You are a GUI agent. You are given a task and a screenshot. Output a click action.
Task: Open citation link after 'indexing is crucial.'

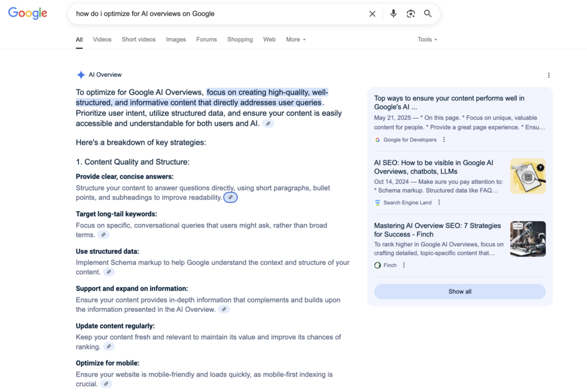pos(106,384)
